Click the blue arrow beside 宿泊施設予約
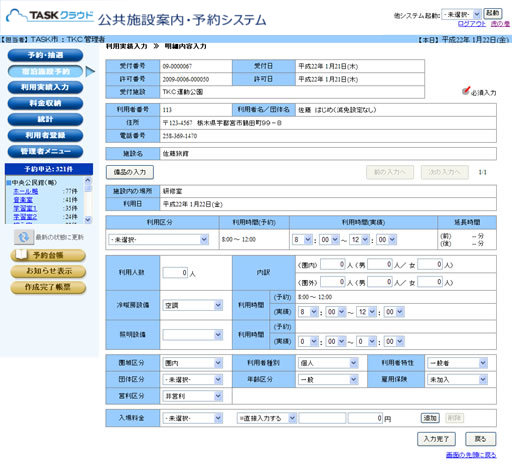The image size is (512, 472). coord(90,71)
